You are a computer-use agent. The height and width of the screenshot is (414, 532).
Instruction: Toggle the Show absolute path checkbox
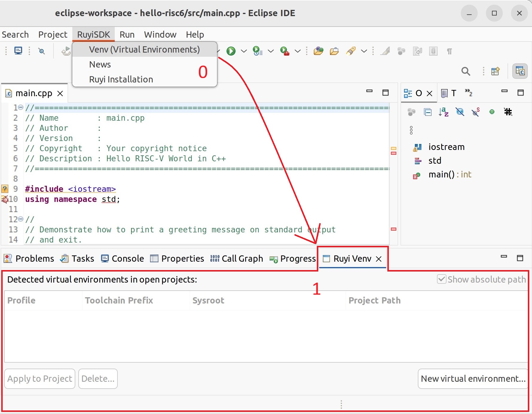click(441, 279)
